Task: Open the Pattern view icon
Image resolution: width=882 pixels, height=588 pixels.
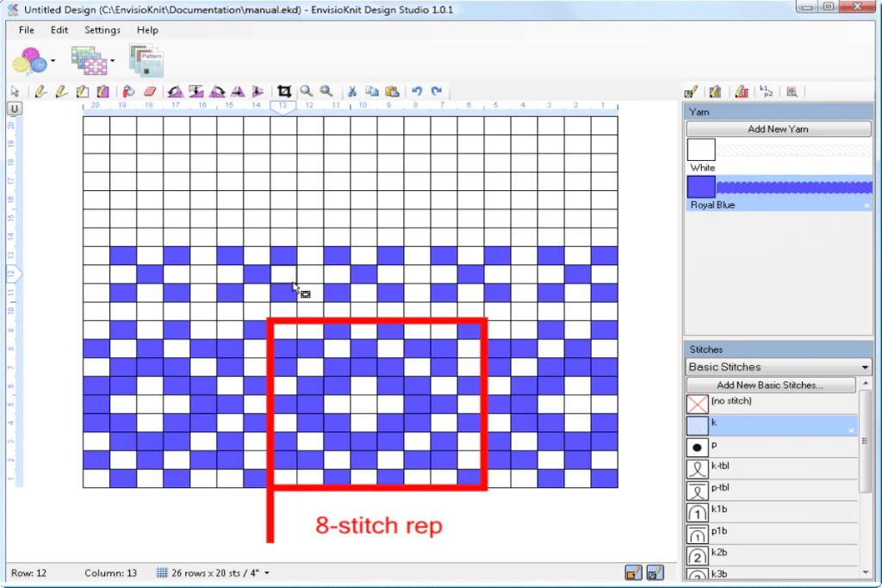Action: pos(146,61)
